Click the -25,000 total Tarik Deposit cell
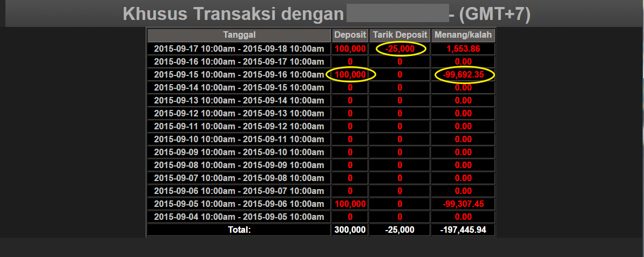 click(x=399, y=230)
